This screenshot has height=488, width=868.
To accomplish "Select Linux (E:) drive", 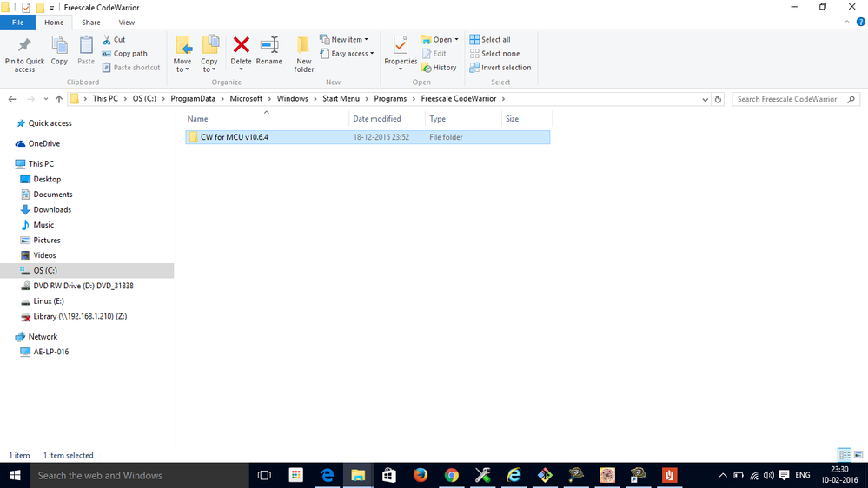I will (x=48, y=300).
